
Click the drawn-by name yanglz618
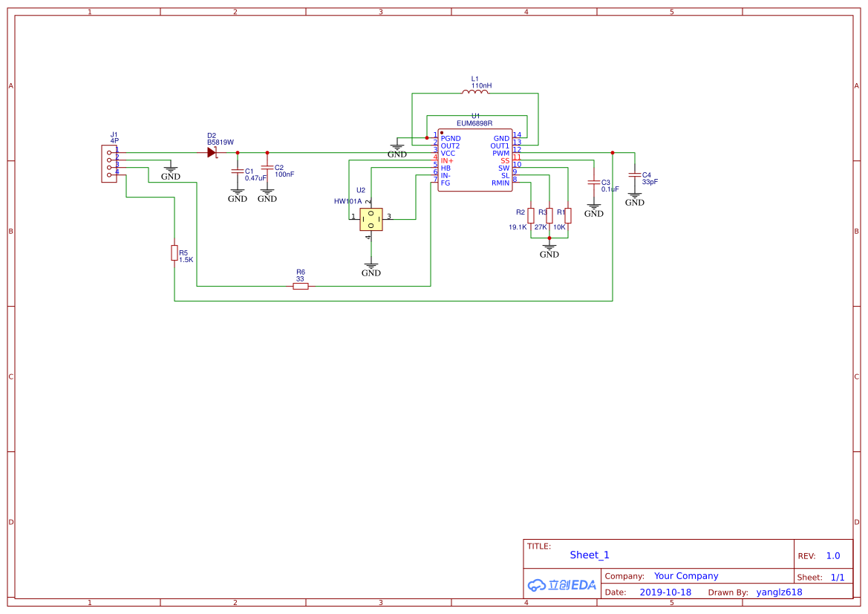779,592
